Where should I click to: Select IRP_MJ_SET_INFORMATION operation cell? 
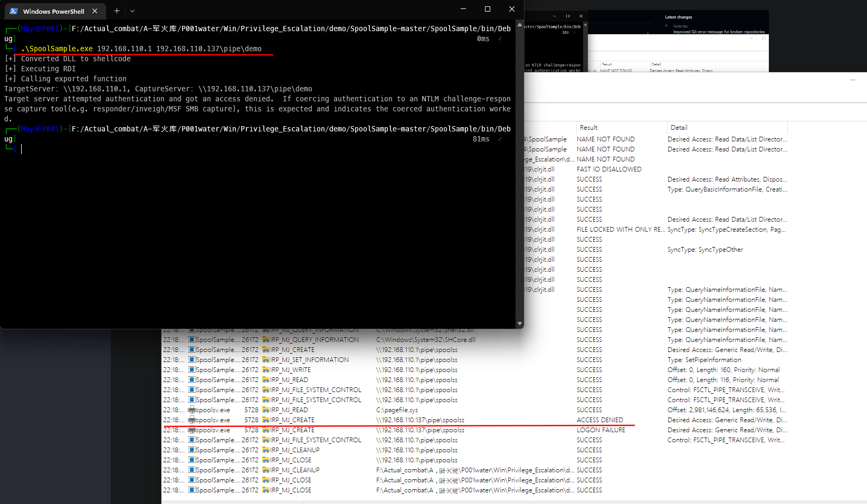click(x=310, y=360)
